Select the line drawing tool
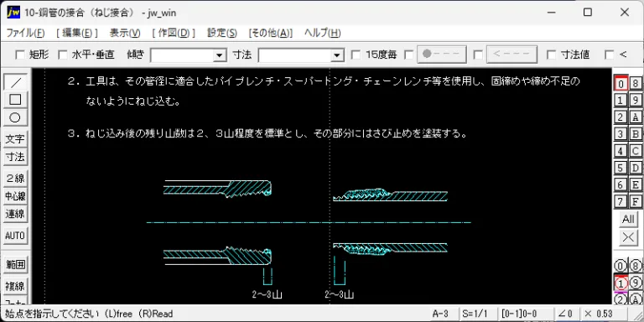Screen dimensions: 644x322 pyautogui.click(x=15, y=82)
